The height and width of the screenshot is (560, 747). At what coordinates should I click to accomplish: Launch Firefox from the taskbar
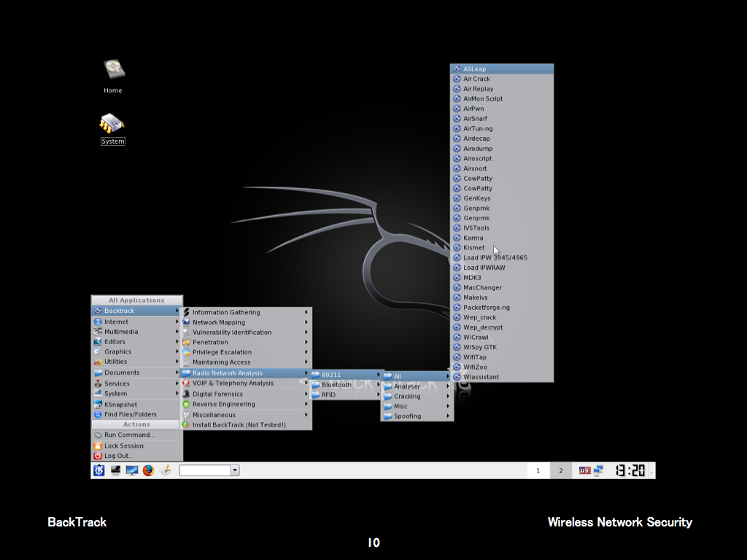coord(149,470)
